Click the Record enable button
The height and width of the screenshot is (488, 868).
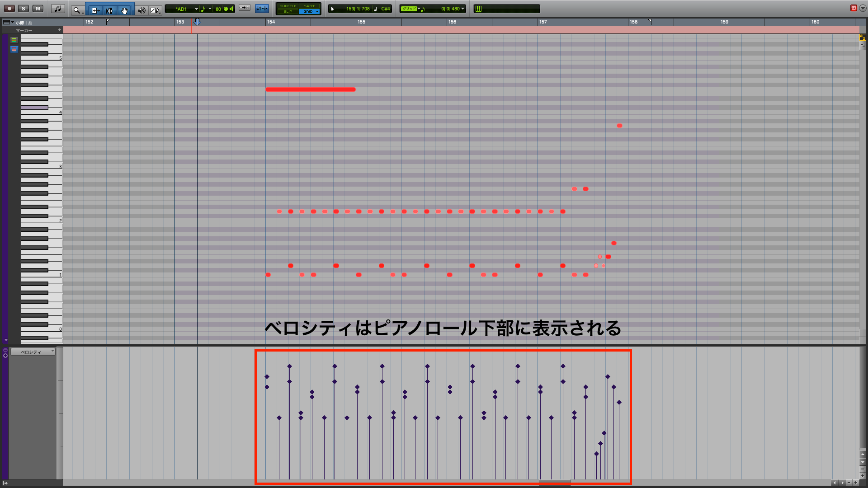coord(9,9)
